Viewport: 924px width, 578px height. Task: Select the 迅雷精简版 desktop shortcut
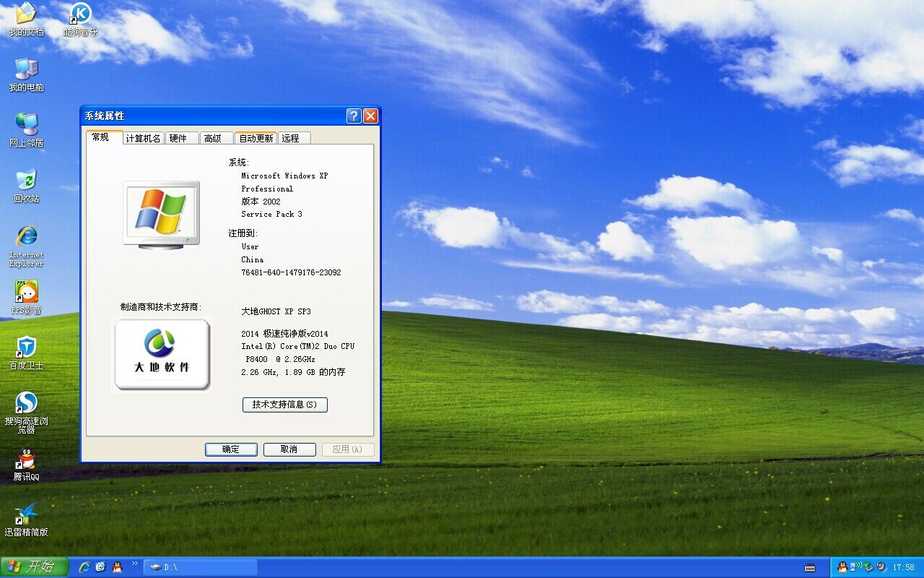tap(26, 519)
